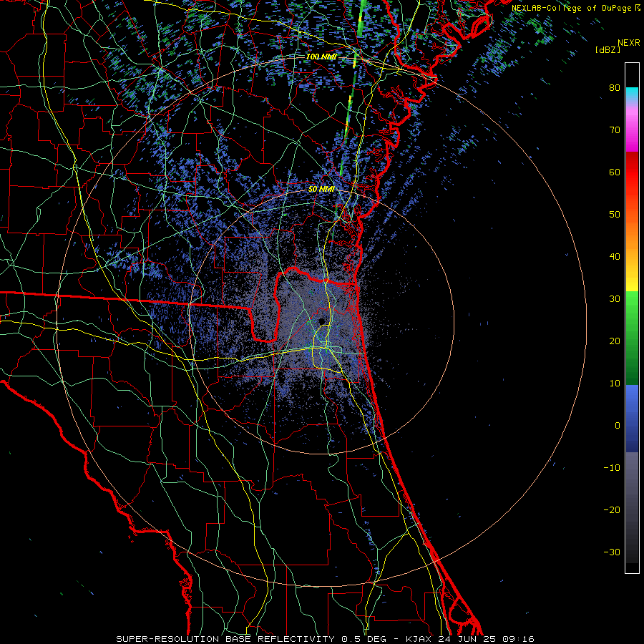This screenshot has height=644, width=644.
Task: Click the -10 dBZ scale value
Action: 612,468
